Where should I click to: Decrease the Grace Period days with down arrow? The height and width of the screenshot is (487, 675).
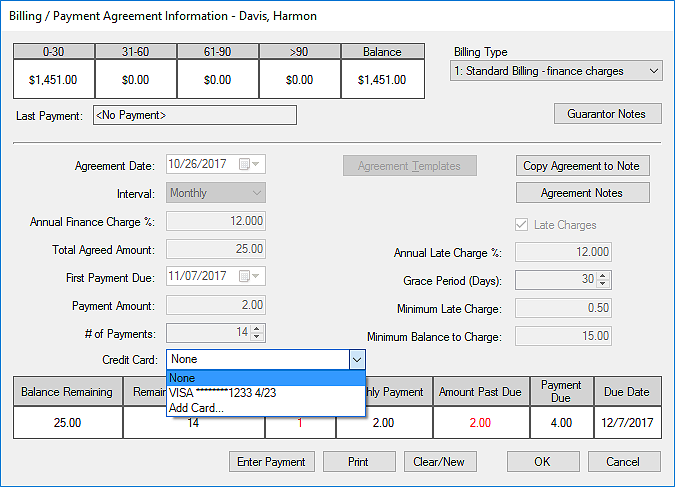coord(602,285)
